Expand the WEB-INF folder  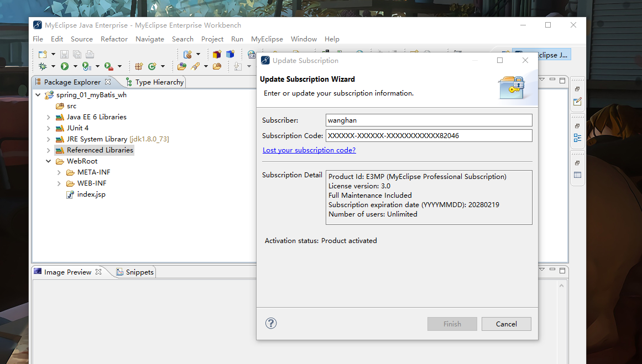59,183
